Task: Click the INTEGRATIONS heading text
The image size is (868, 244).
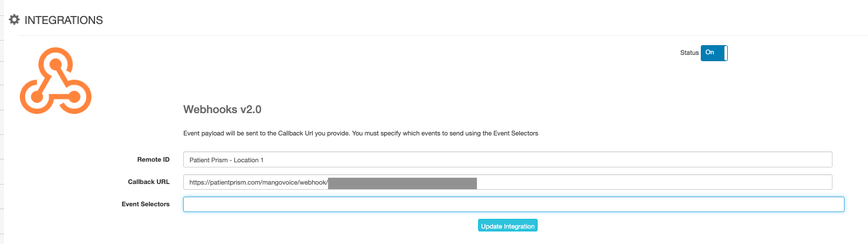Action: click(x=64, y=20)
